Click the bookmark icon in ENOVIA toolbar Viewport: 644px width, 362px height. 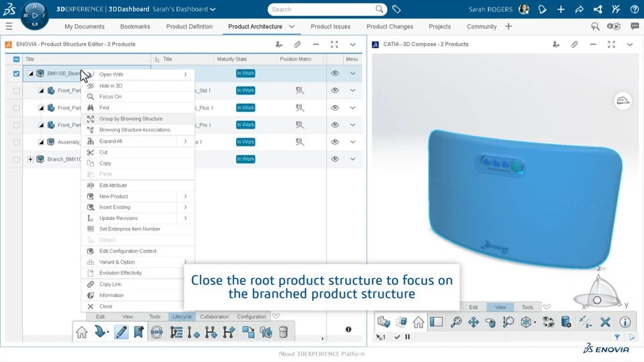(x=138, y=332)
